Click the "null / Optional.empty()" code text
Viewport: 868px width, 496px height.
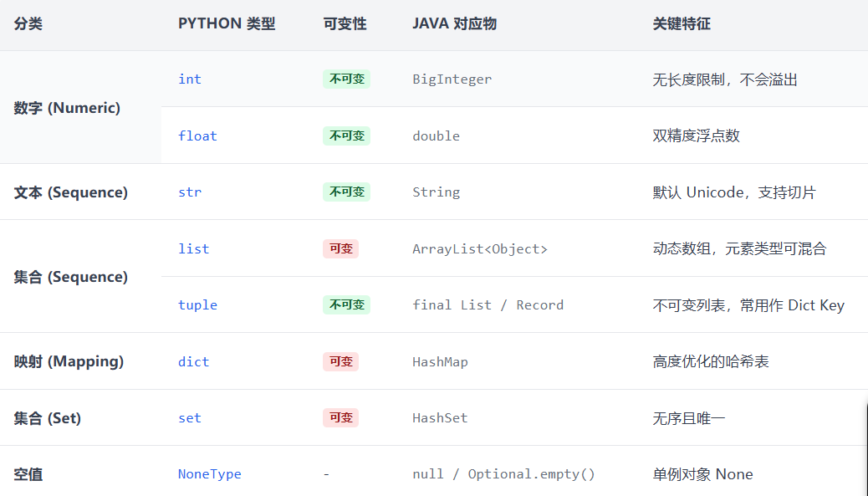click(x=503, y=474)
